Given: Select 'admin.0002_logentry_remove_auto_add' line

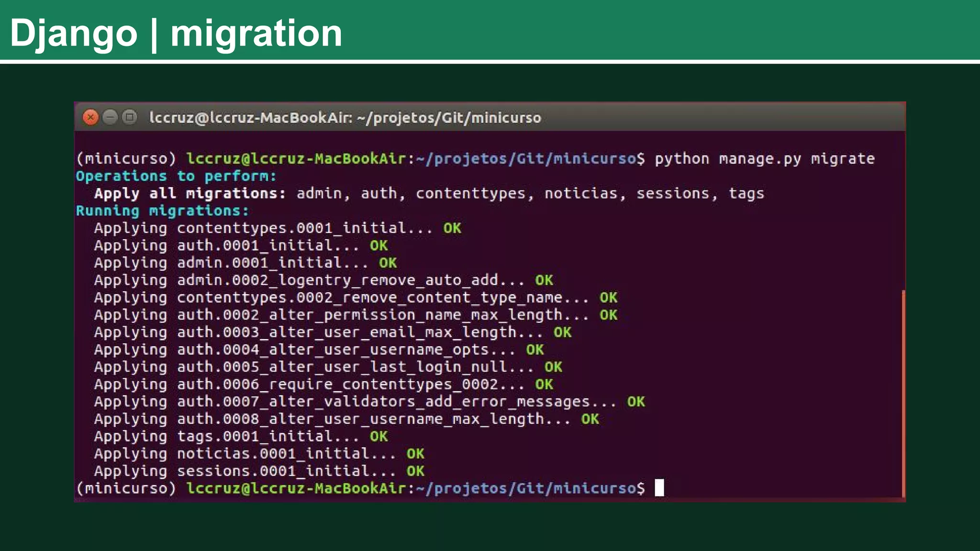Looking at the screenshot, I should [x=323, y=280].
